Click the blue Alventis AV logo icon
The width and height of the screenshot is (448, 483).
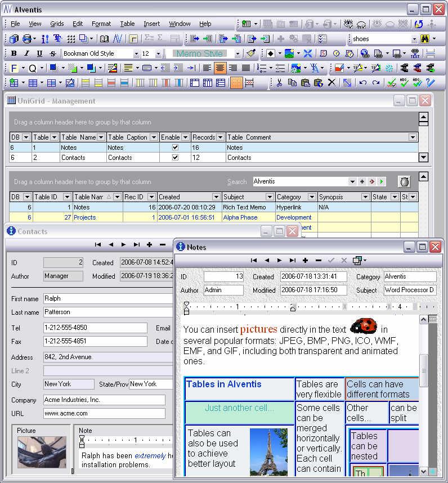pos(117,39)
